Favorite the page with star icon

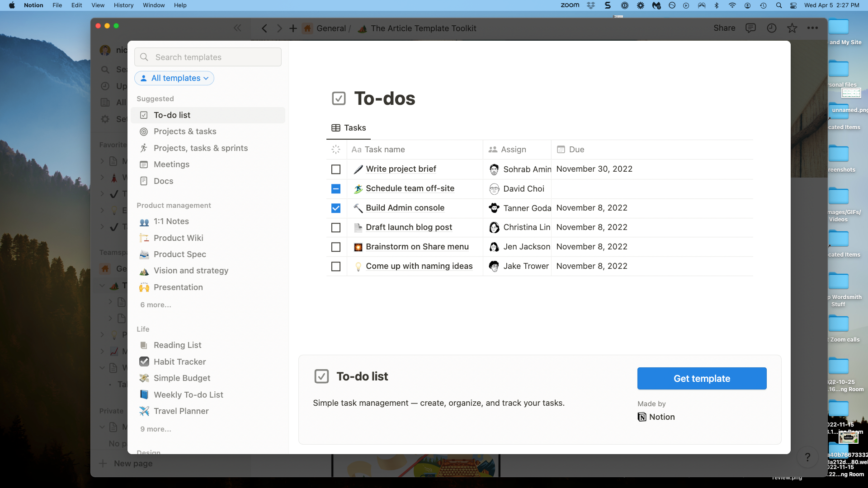pos(792,28)
